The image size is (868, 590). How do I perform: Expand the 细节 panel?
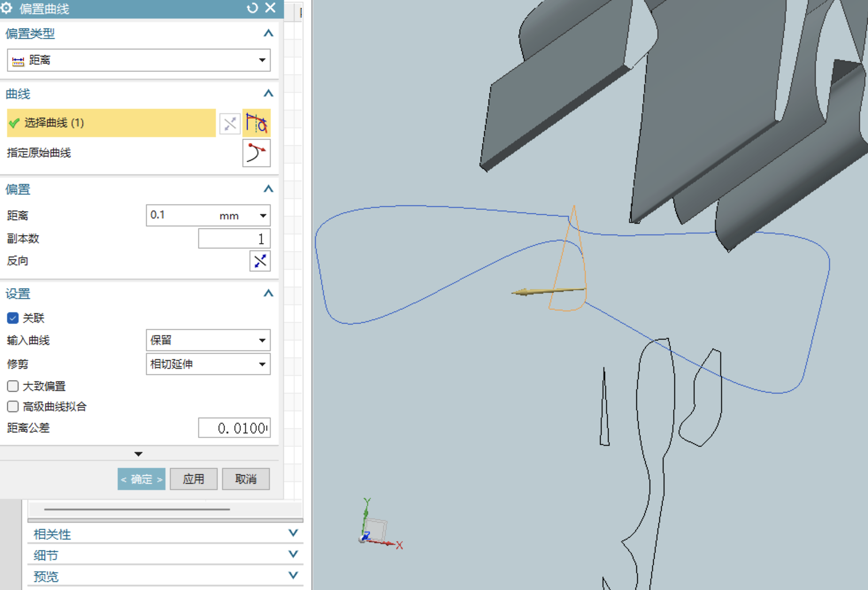point(293,554)
